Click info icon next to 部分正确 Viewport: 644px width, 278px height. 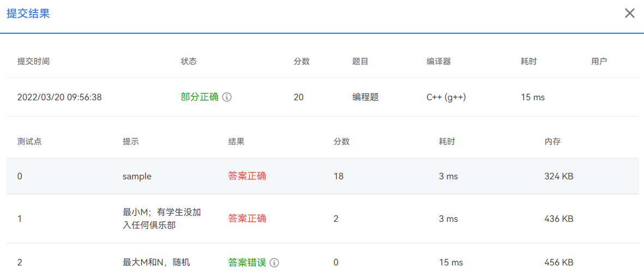click(x=227, y=98)
